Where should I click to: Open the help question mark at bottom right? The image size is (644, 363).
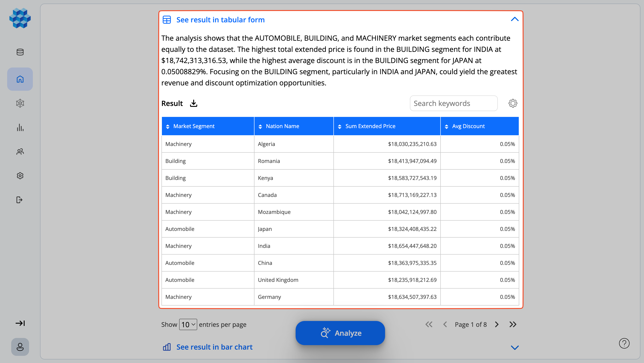click(x=624, y=343)
